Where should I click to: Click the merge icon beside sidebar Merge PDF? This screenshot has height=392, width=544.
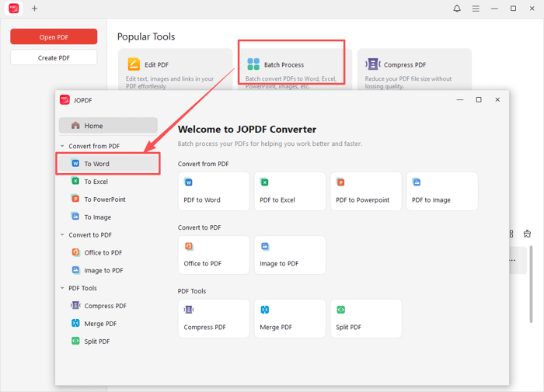click(75, 323)
